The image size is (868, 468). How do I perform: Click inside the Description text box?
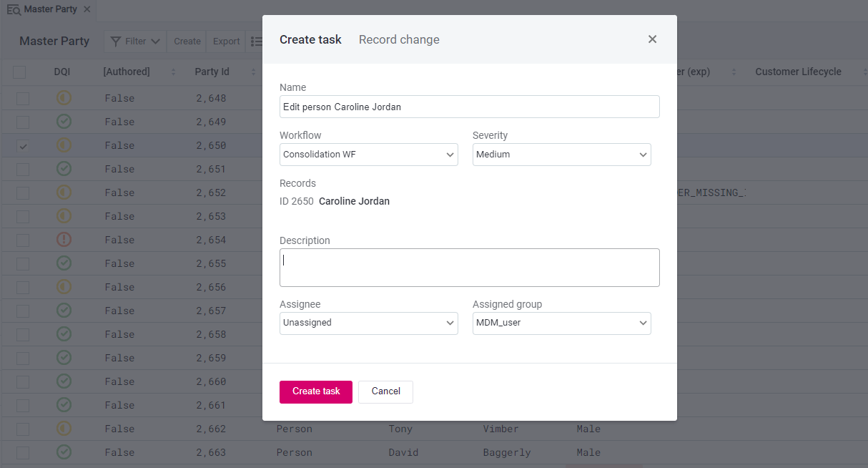pos(470,267)
